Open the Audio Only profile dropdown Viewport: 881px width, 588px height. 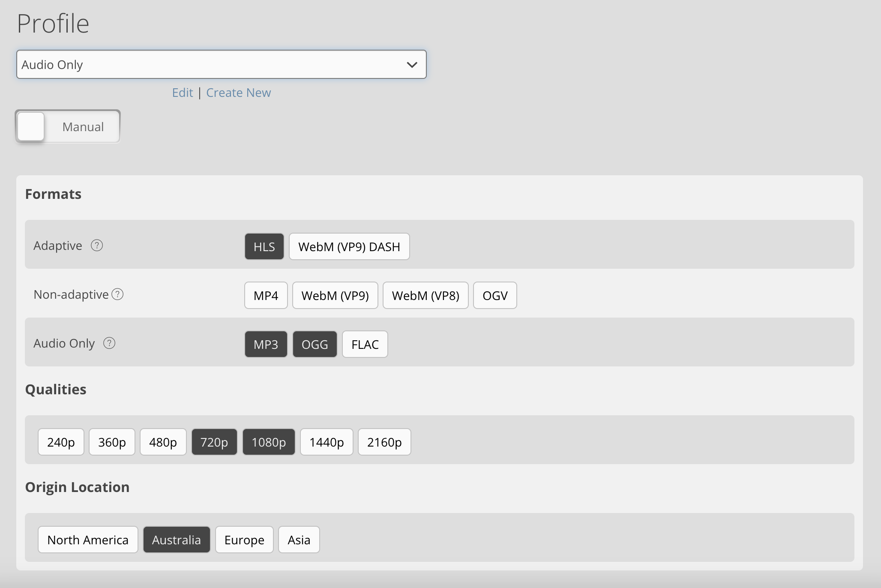pos(222,64)
